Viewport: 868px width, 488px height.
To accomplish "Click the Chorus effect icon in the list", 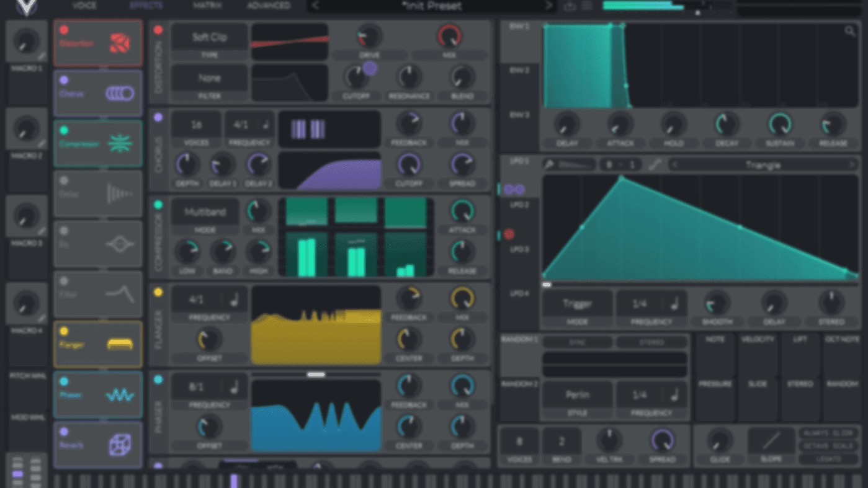I will pyautogui.click(x=120, y=94).
